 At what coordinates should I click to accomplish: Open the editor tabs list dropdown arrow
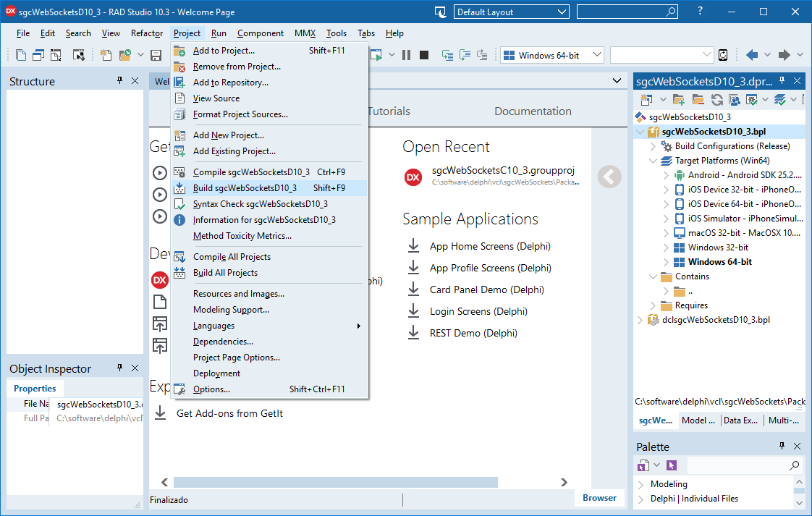pos(617,80)
